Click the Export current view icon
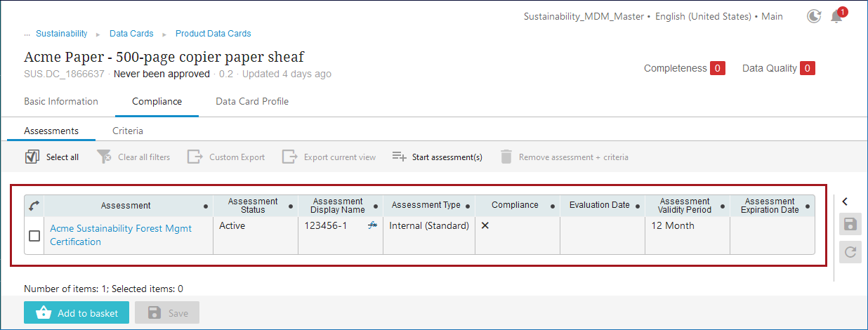Image resolution: width=868 pixels, height=330 pixels. [289, 157]
